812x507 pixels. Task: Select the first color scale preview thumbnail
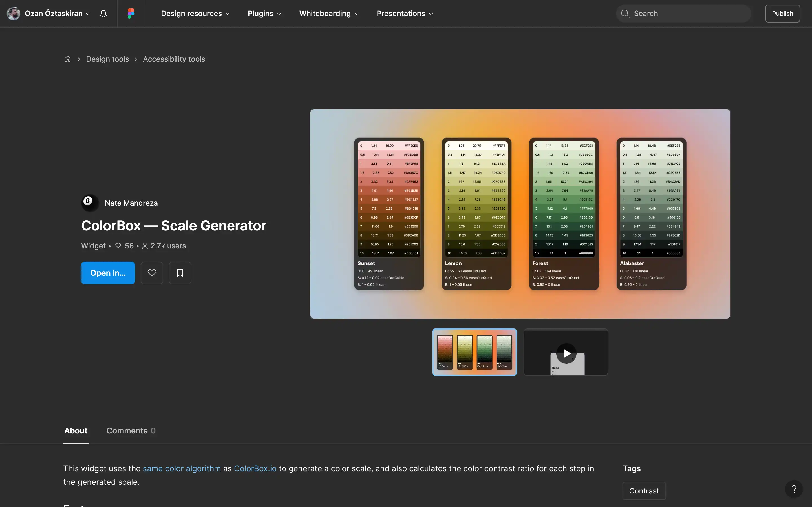pyautogui.click(x=474, y=352)
